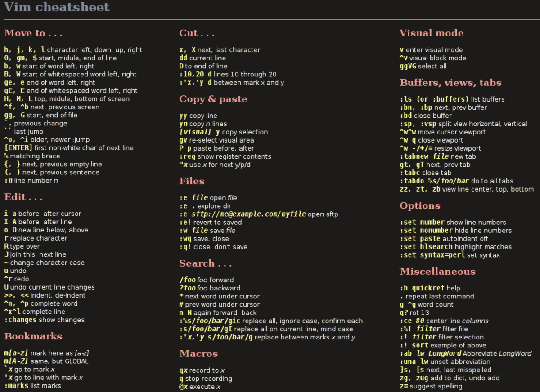The width and height of the screenshot is (540, 392).
Task: Click the "yy copy line" row
Action: (x=198, y=116)
